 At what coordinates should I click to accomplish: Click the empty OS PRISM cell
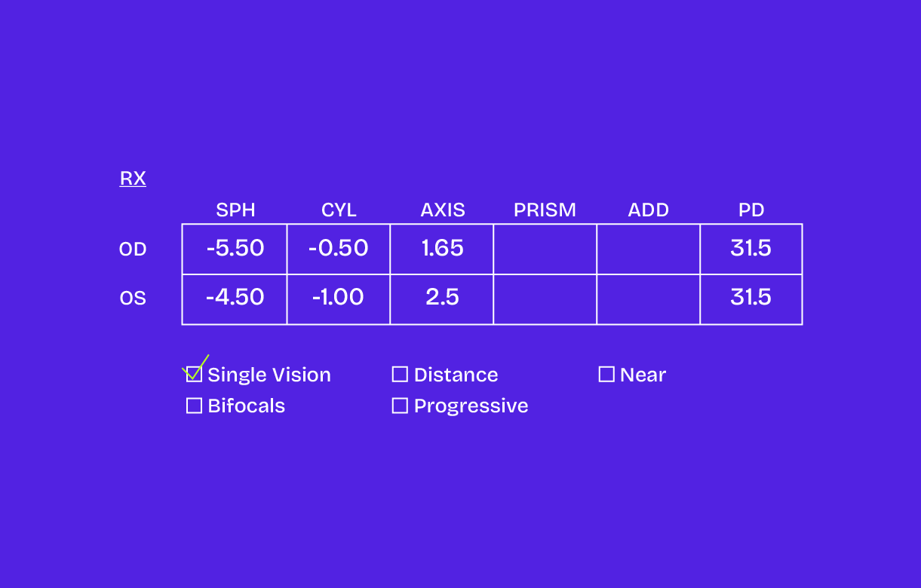[x=545, y=299]
